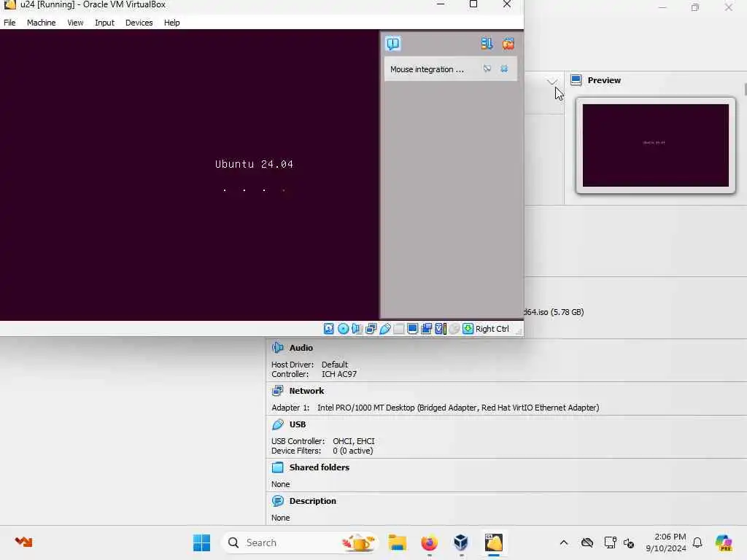Click the CPU virtualization 'V' status indicator
This screenshot has height=560, width=747.
440,329
